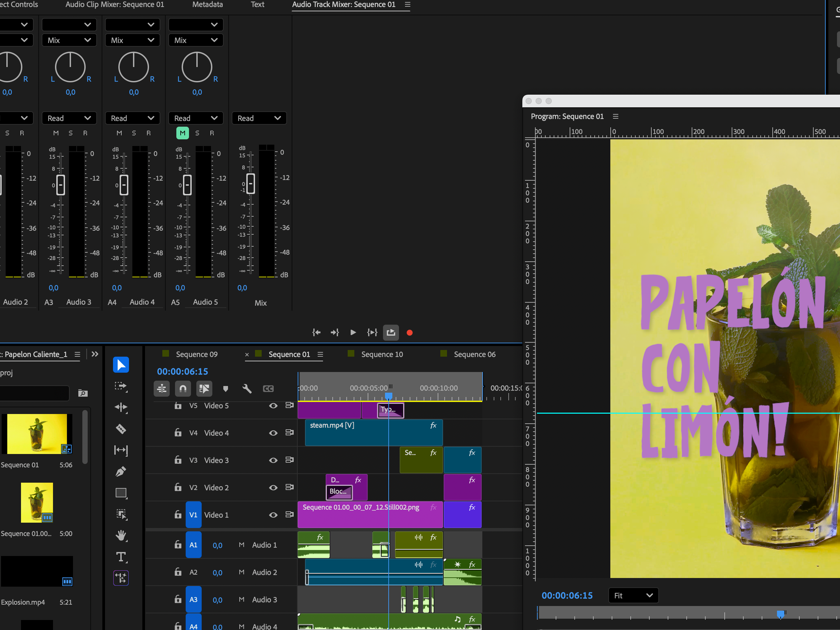Screen dimensions: 840x630
Task: Select the Explosion.mp4 thumbnail in project bin
Action: coord(37,571)
